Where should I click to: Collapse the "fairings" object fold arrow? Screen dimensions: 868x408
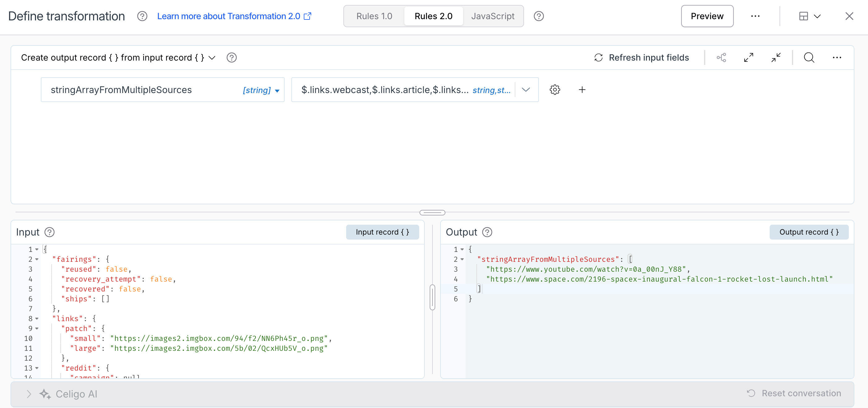pyautogui.click(x=37, y=259)
